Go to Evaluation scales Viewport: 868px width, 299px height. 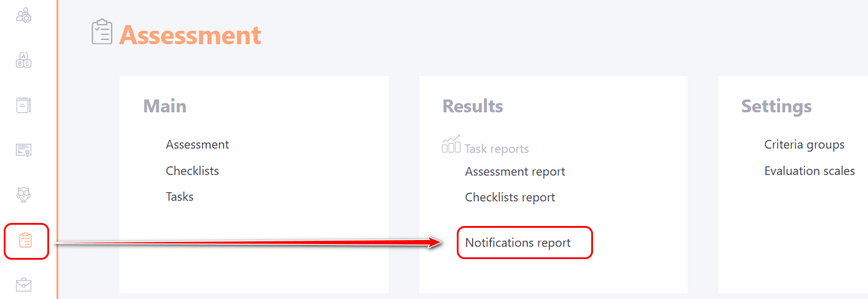coord(809,171)
